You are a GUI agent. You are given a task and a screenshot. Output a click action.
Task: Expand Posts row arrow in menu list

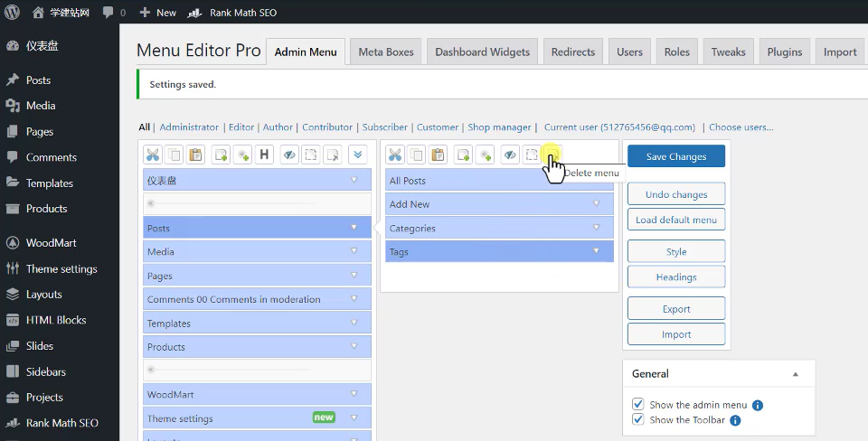(x=354, y=228)
